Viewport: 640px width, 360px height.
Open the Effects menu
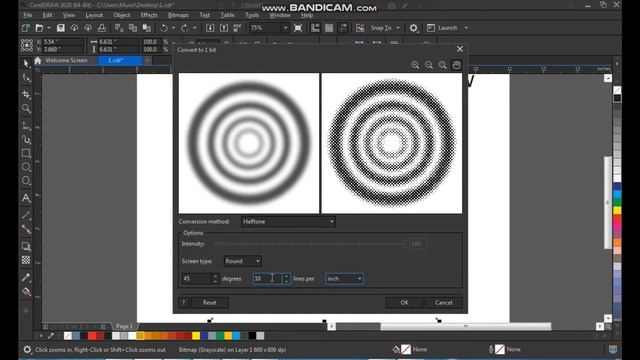pos(149,15)
